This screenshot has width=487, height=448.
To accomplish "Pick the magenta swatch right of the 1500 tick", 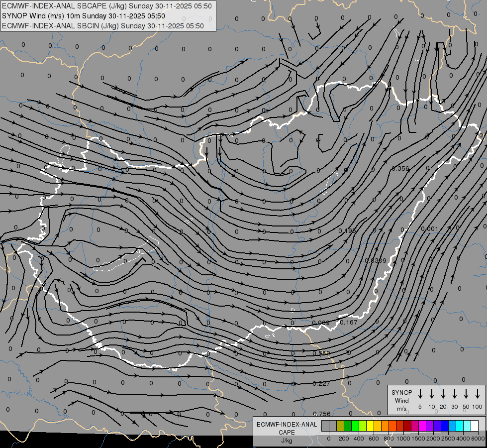I will coord(422,426).
